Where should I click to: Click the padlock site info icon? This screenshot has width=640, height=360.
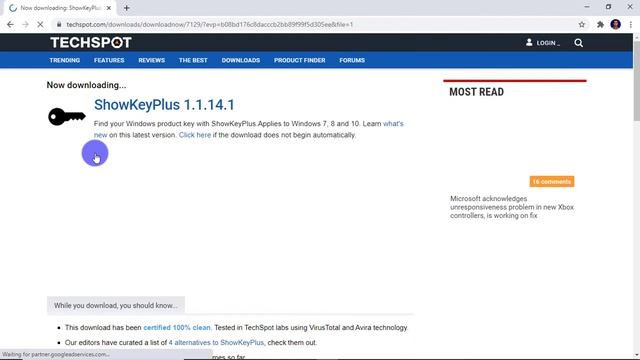point(59,24)
